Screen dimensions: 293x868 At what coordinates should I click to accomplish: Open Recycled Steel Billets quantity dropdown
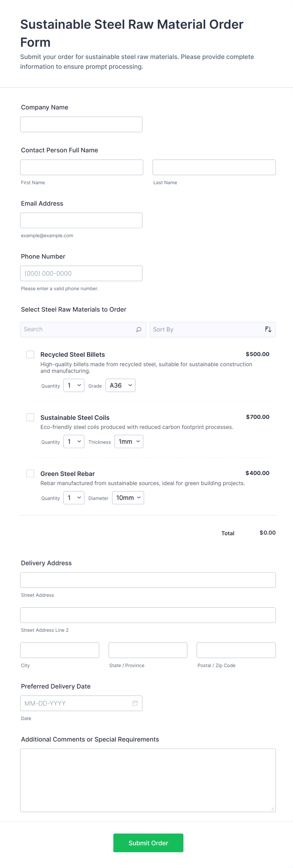74,385
